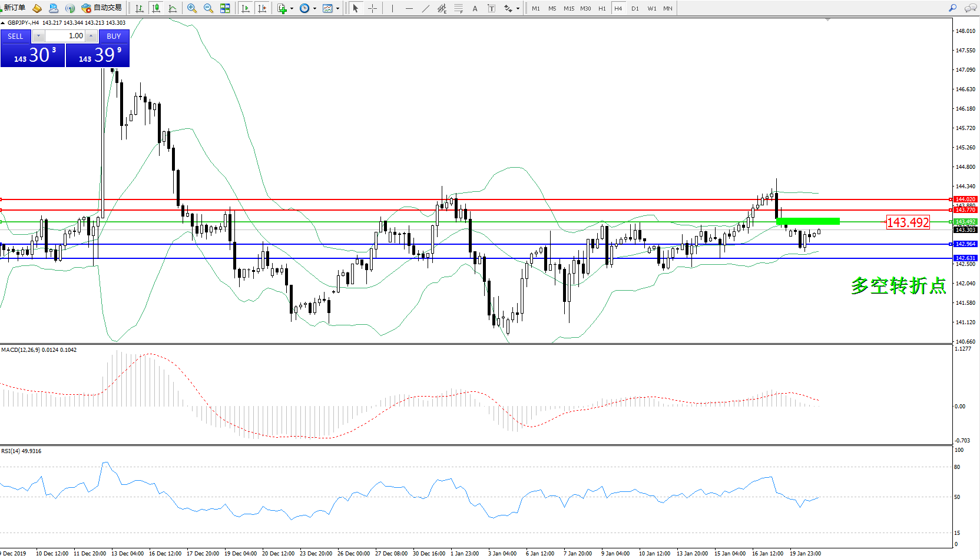Click the zoom out magnifier icon
This screenshot has width=980, height=559.
pos(208,8)
